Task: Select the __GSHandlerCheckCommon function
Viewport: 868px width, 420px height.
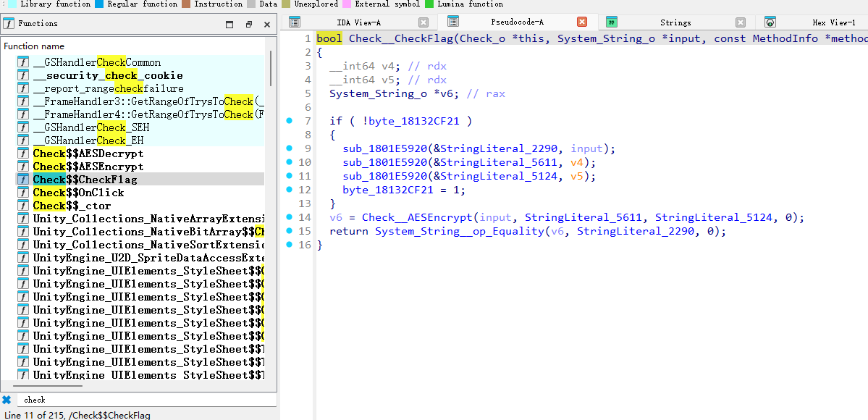Action: pos(97,62)
